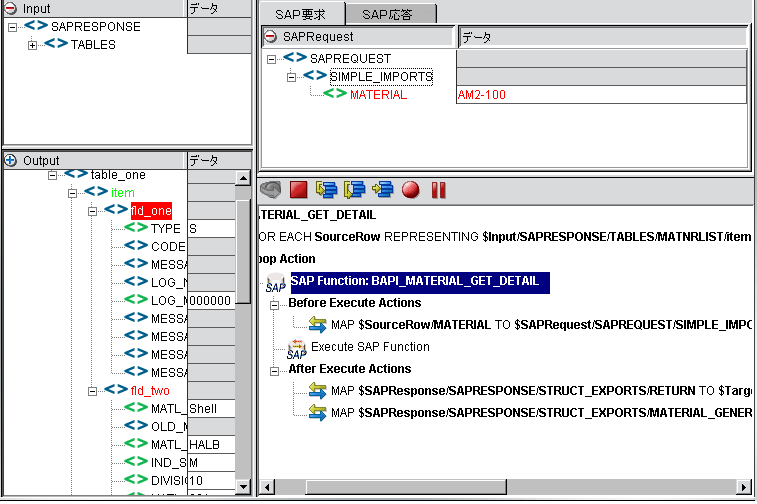
Task: Click the first step debug icon
Action: coord(326,190)
